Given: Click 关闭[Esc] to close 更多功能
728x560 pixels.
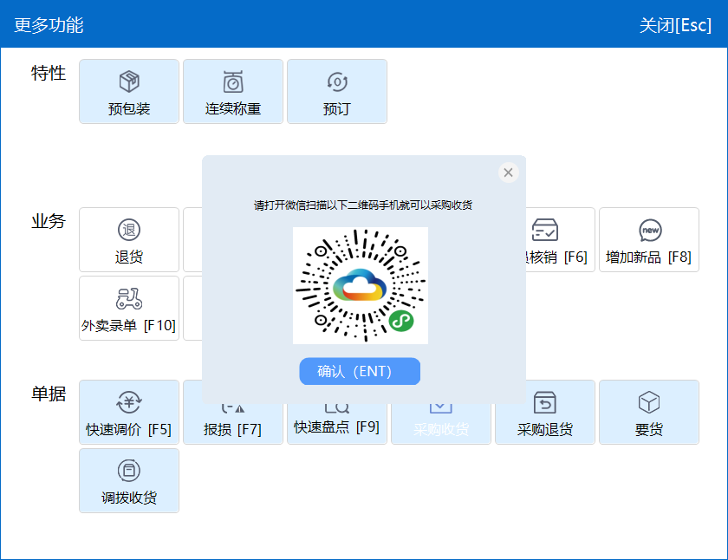Looking at the screenshot, I should click(675, 25).
